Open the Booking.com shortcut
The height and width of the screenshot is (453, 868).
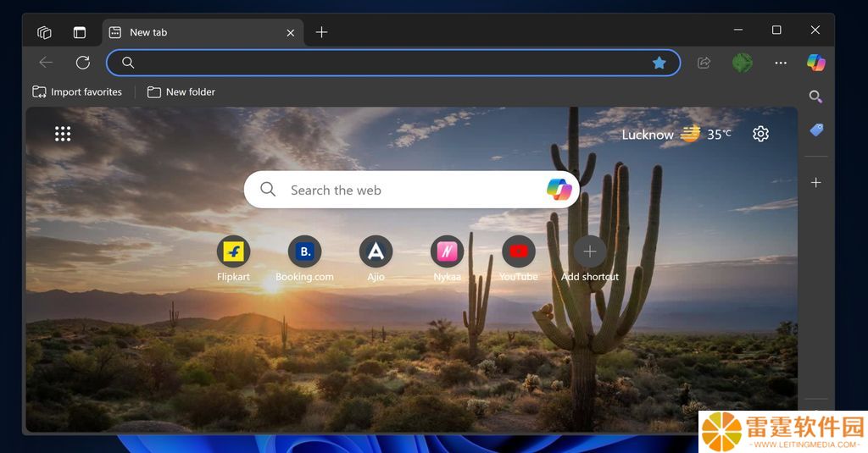click(x=304, y=258)
